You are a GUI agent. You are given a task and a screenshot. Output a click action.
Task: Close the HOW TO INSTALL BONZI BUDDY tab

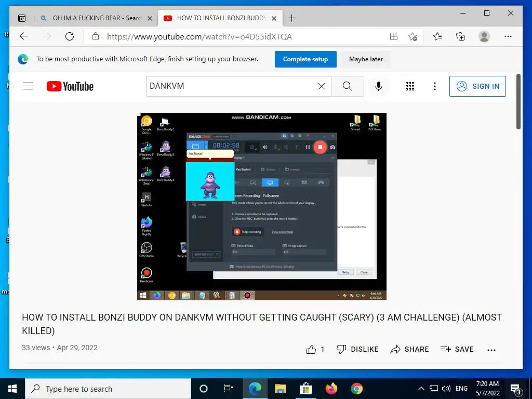coord(274,18)
